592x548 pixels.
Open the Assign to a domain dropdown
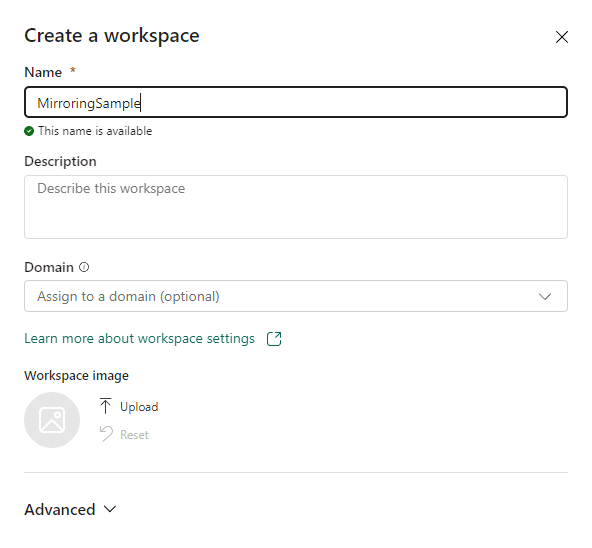[x=296, y=296]
